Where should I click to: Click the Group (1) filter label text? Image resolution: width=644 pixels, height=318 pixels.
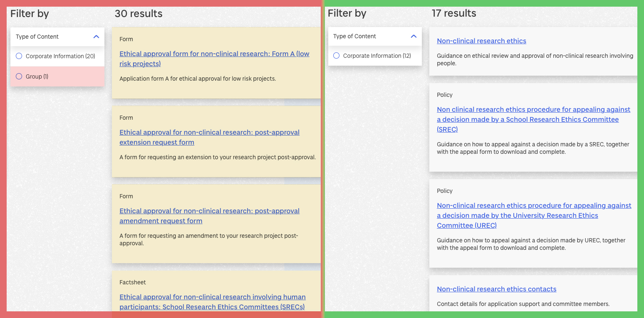pos(37,76)
